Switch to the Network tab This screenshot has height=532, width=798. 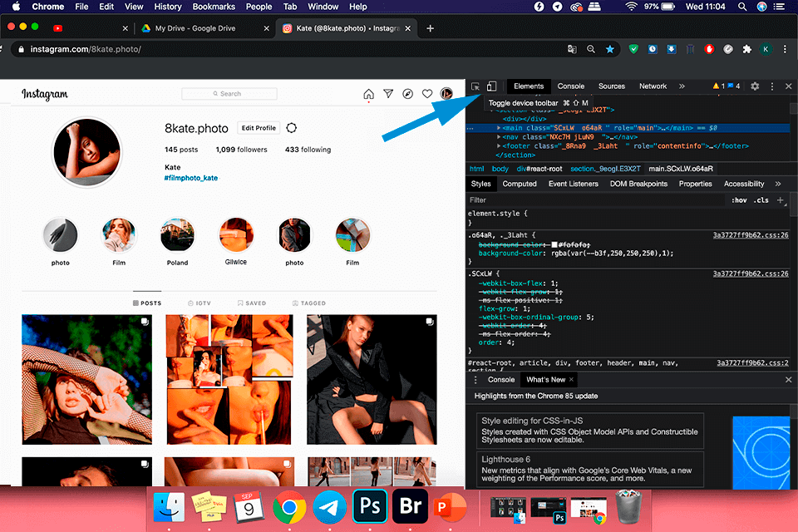653,86
